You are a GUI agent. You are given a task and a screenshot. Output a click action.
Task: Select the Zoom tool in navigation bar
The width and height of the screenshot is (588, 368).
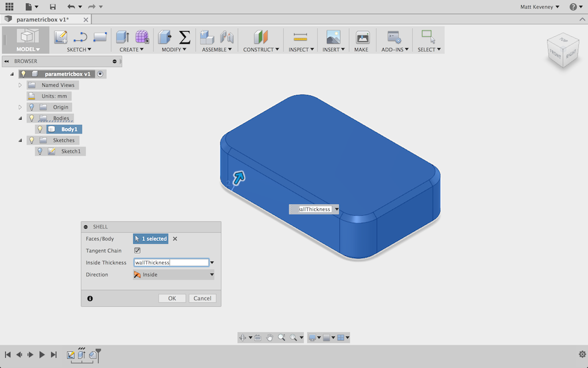[x=283, y=338]
